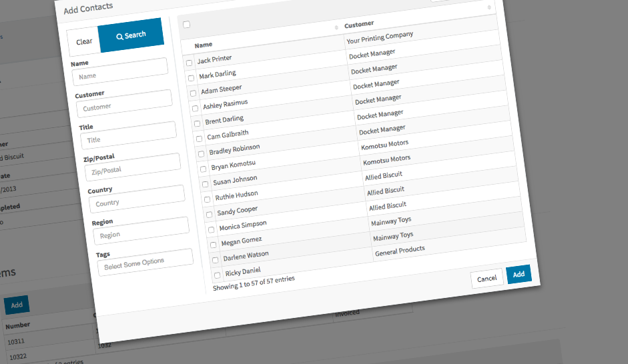
Task: Click the Showing 1 to 57 entries text
Action: (x=254, y=283)
